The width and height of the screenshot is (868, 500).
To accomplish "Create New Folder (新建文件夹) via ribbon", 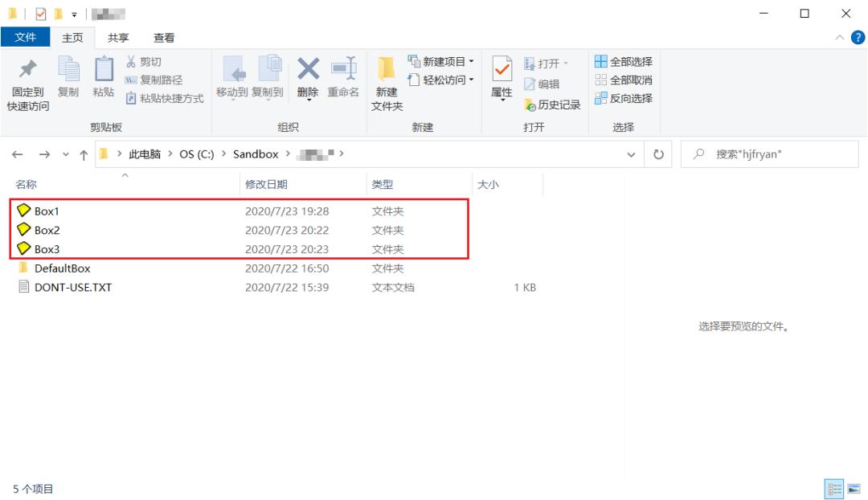I will [x=387, y=83].
